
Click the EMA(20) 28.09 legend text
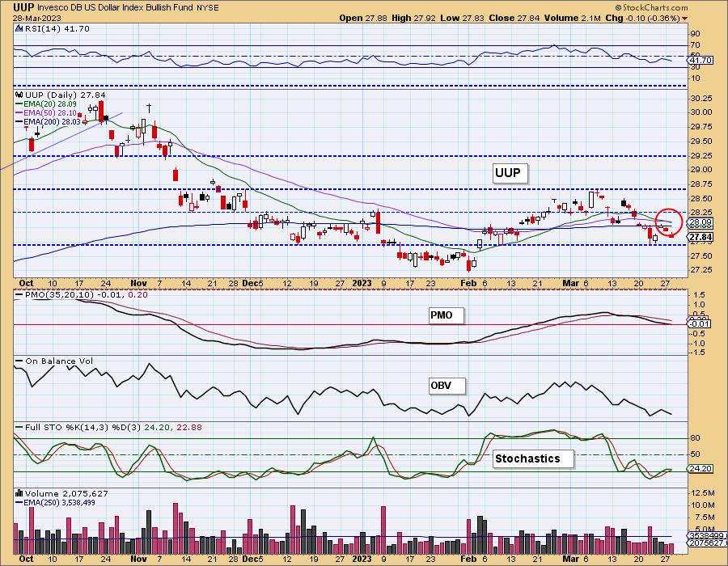pos(49,104)
